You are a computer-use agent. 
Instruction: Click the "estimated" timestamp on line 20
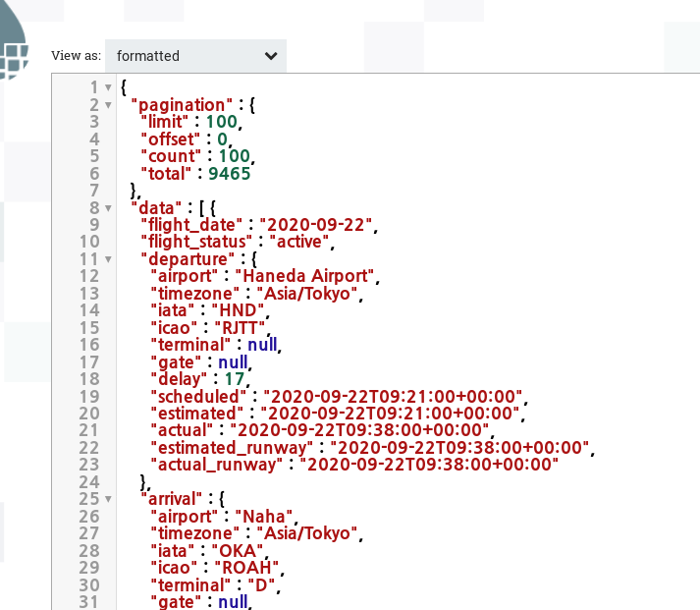(x=390, y=414)
